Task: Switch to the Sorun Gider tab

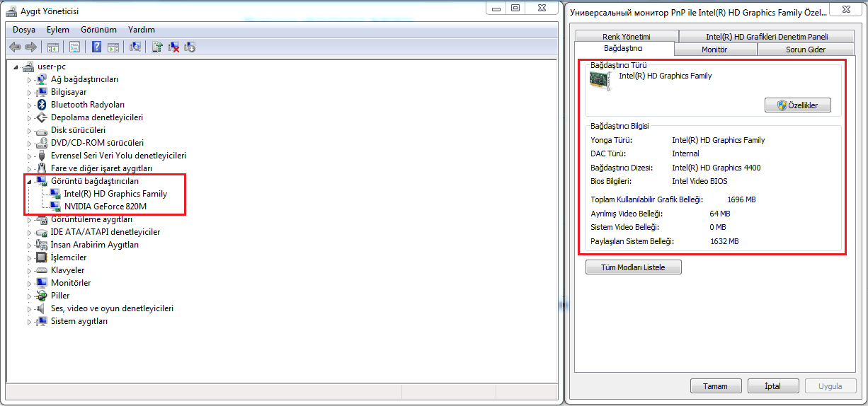Action: [806, 50]
